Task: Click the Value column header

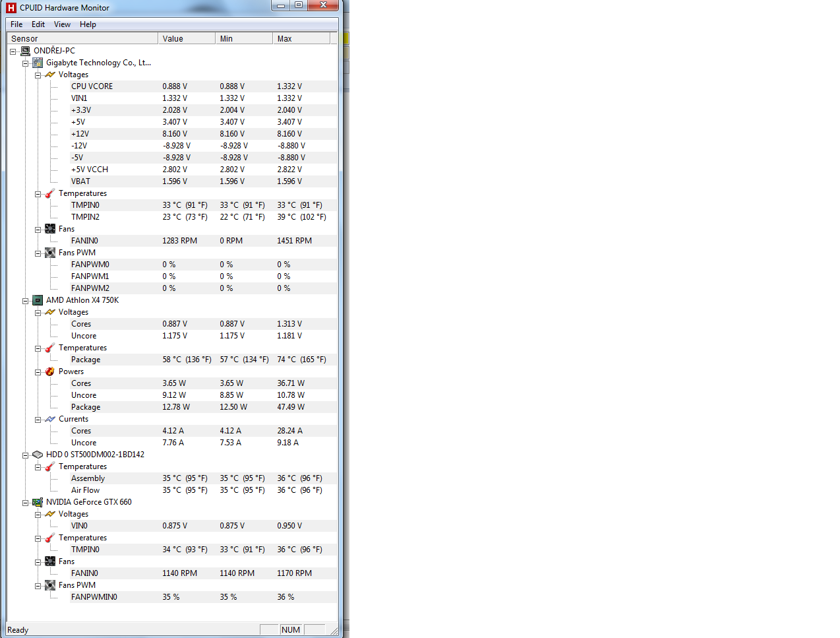Action: [187, 38]
